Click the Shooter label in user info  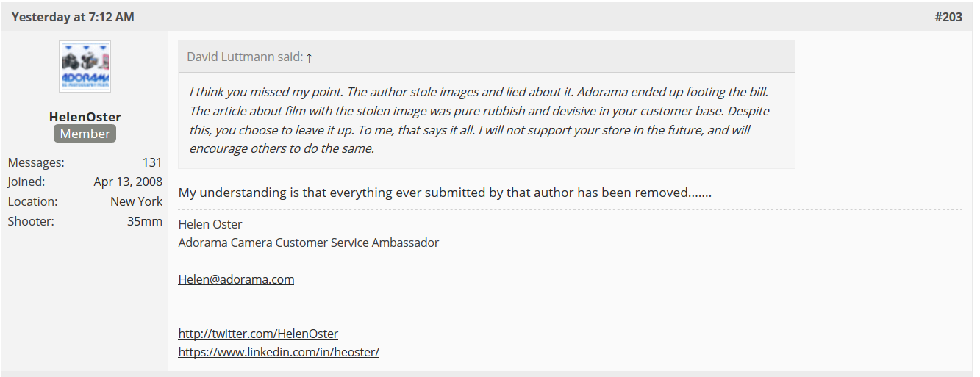(31, 220)
